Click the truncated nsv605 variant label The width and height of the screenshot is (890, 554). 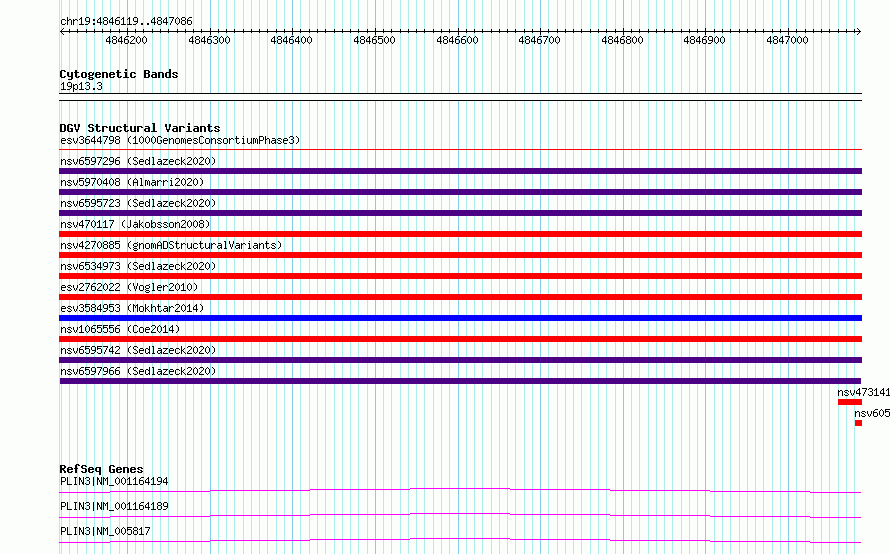(x=872, y=413)
